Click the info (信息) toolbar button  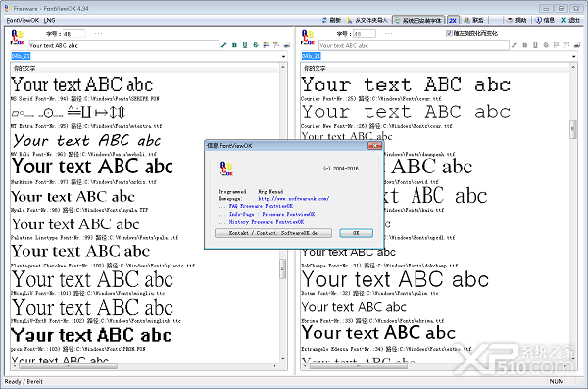tap(545, 20)
